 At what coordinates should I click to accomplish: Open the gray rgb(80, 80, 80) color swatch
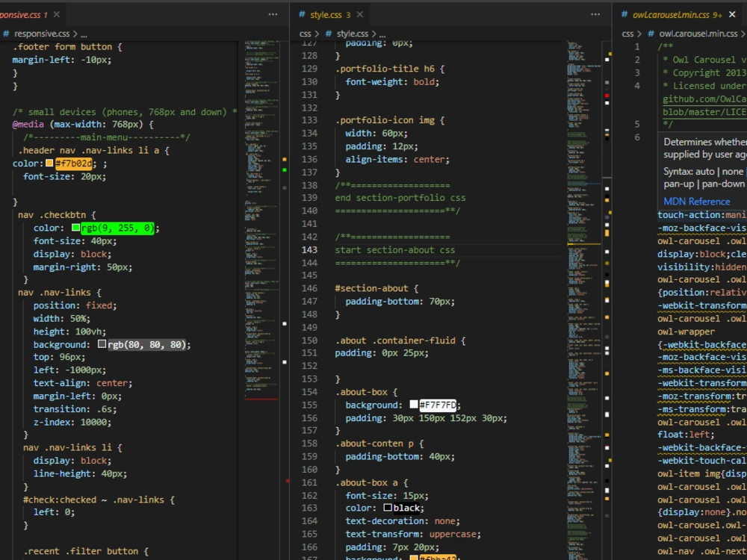(102, 343)
